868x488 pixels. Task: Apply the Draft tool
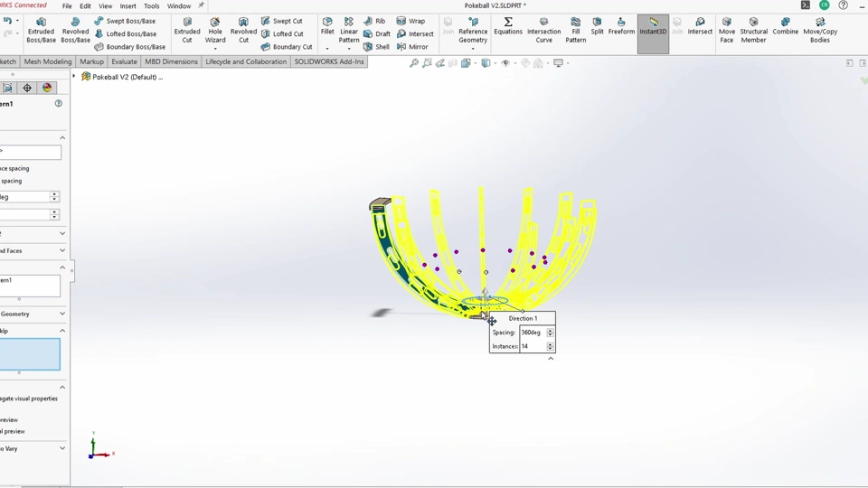377,33
